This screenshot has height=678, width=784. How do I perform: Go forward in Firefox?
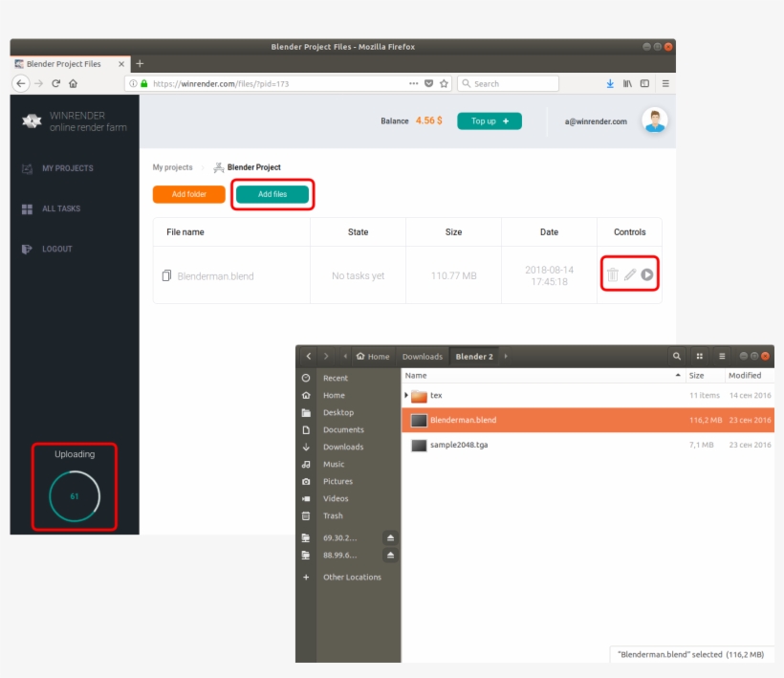38,83
